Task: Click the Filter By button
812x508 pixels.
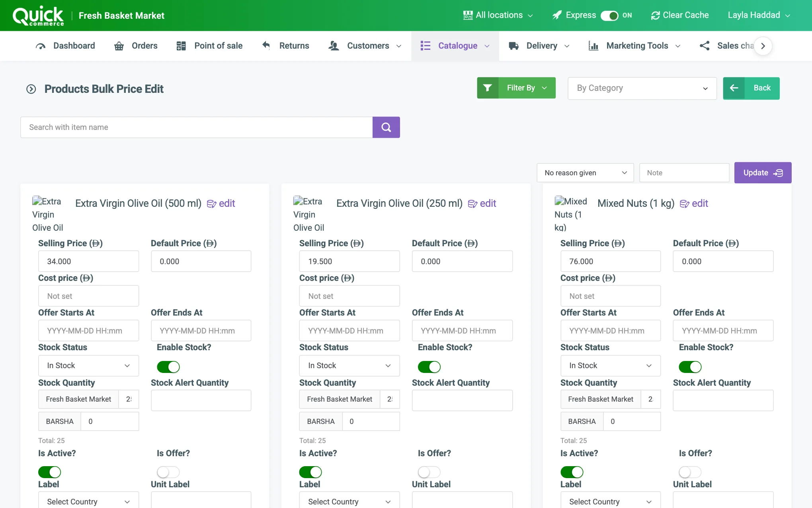Action: tap(516, 88)
